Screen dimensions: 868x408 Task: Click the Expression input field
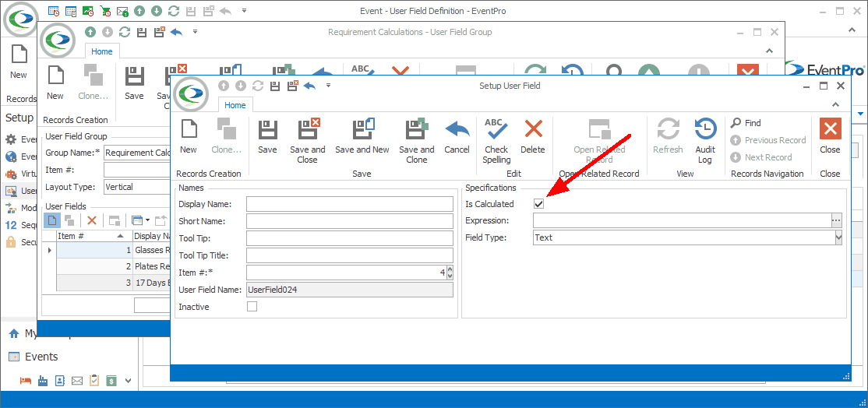point(682,220)
